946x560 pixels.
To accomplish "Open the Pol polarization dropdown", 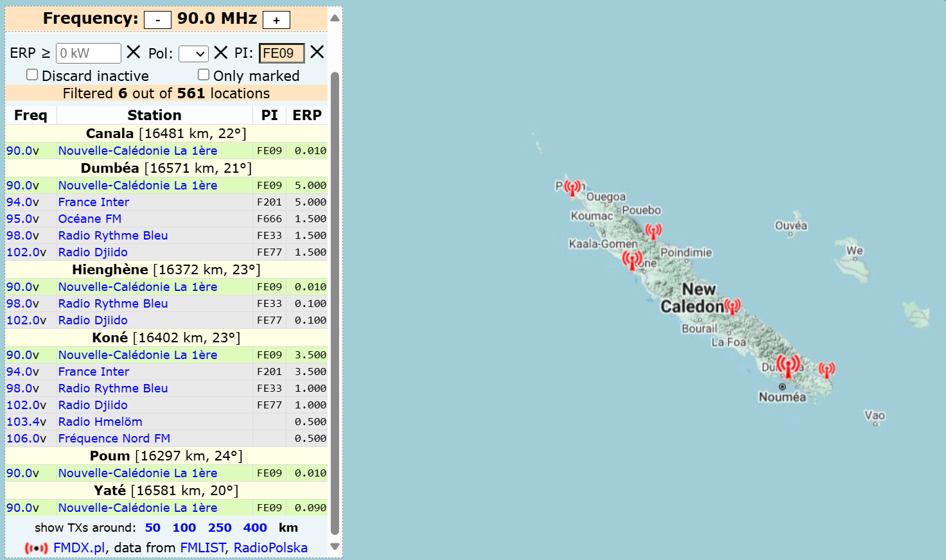I will pyautogui.click(x=193, y=54).
